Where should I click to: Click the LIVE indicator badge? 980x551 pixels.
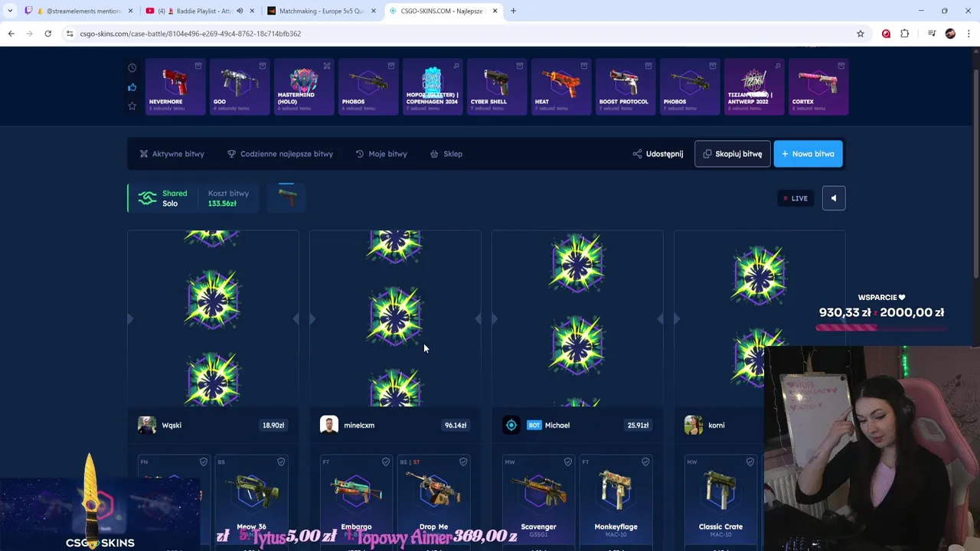point(795,198)
